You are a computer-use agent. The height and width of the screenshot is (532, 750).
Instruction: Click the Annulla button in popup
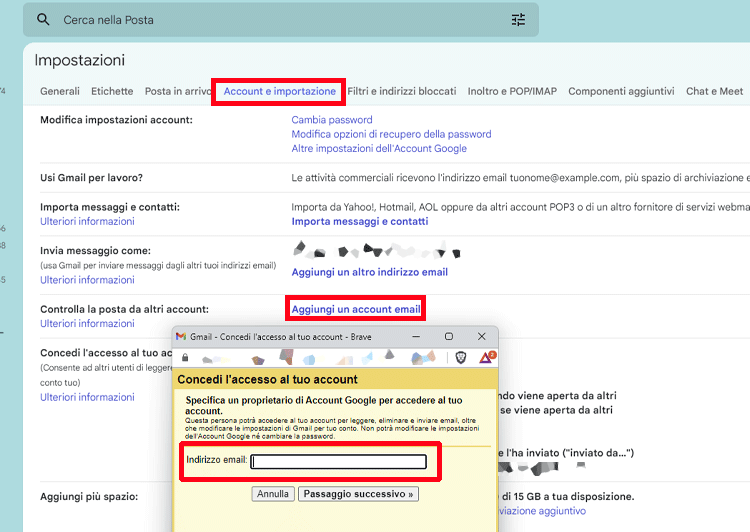pyautogui.click(x=273, y=494)
